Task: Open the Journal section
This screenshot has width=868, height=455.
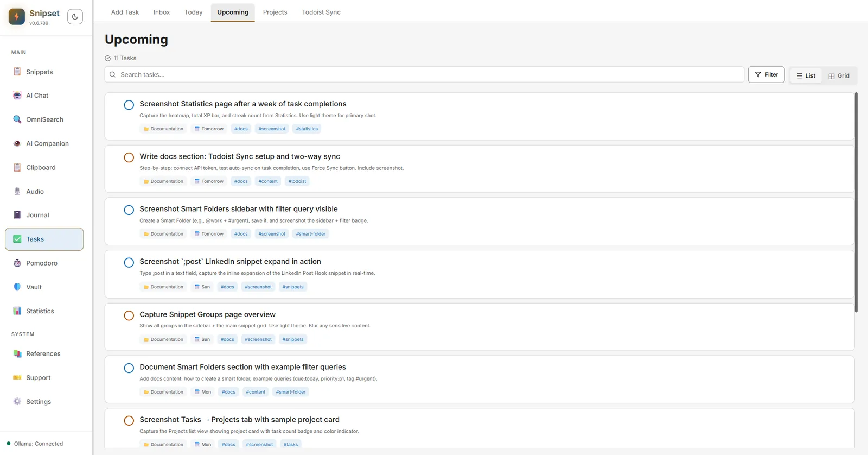Action: 44,215
